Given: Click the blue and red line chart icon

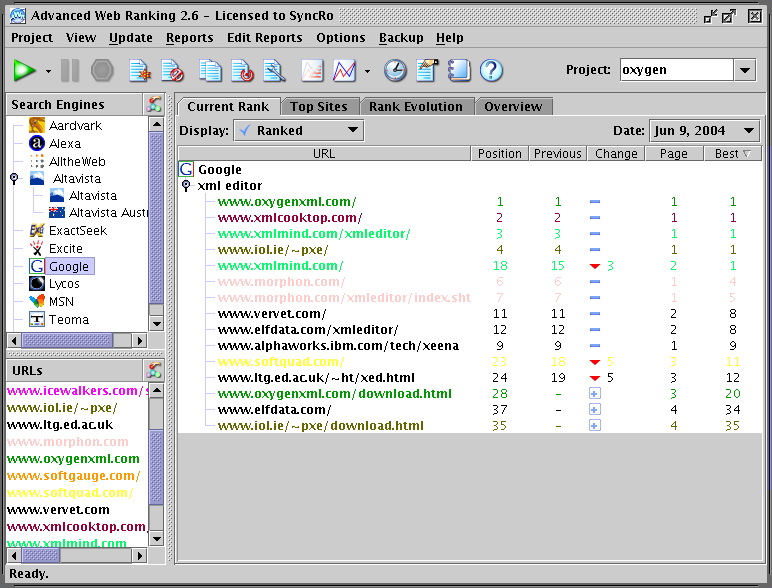Looking at the screenshot, I should tap(345, 71).
